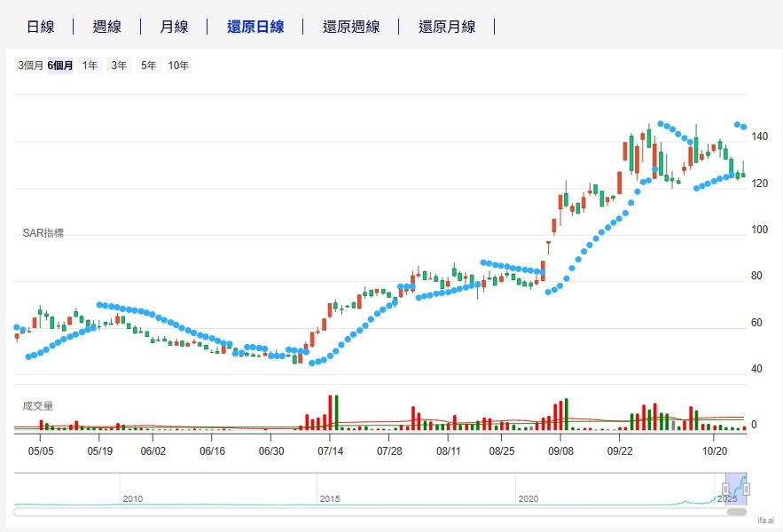Choose the 1年 time range

[90, 66]
